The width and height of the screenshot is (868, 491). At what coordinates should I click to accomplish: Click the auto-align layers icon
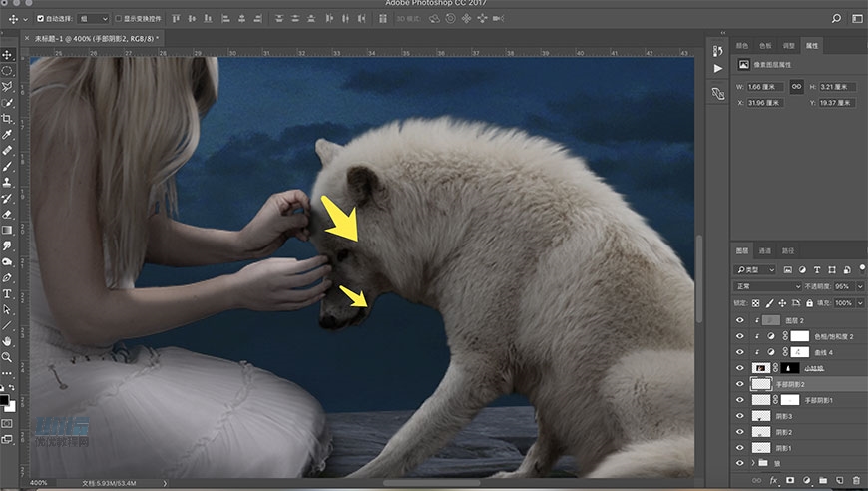coord(382,19)
